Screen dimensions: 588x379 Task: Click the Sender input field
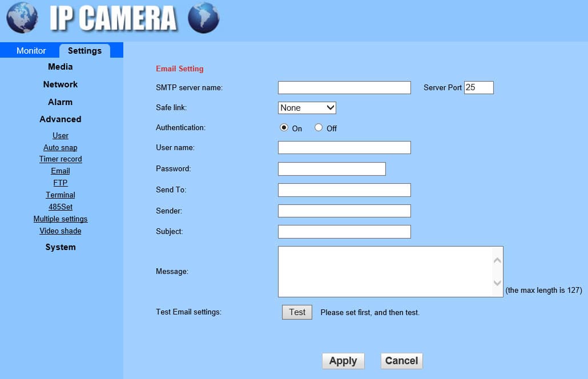point(344,211)
